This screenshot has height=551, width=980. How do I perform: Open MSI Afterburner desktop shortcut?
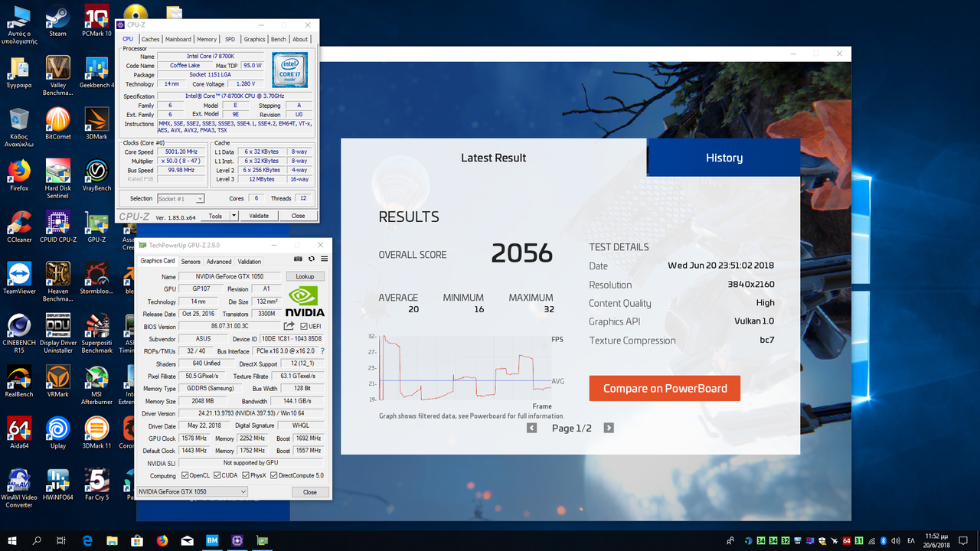coord(96,385)
